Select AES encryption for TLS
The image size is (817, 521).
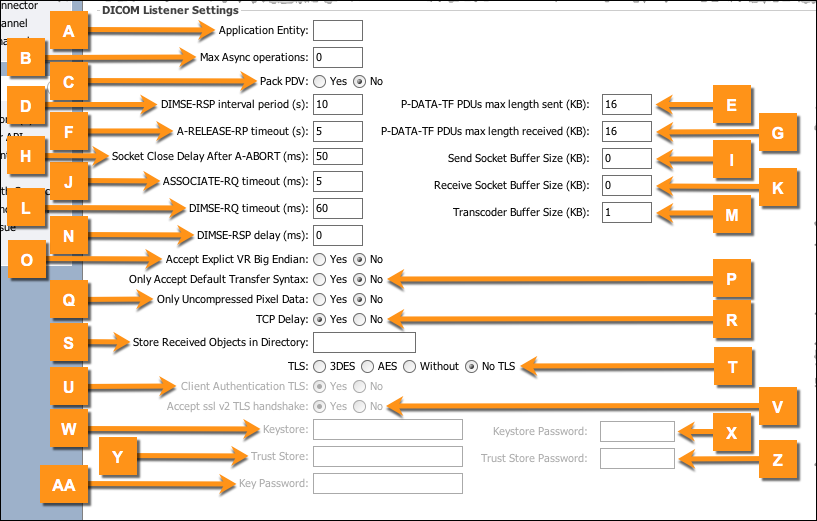(x=367, y=366)
